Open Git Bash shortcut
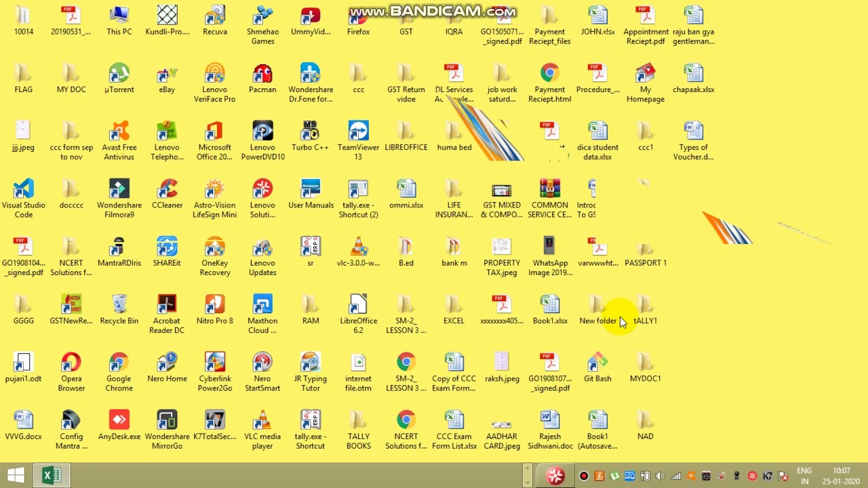Viewport: 868px width, 488px height. [597, 367]
